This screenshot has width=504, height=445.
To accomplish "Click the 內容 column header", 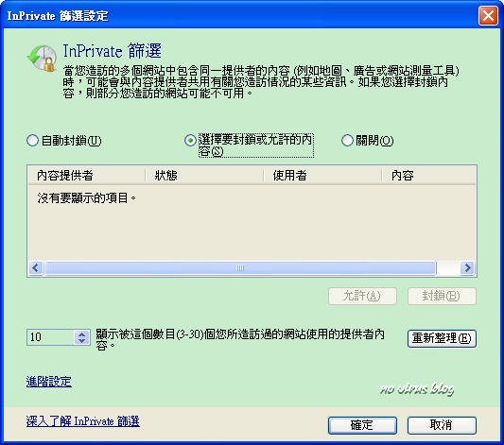I will click(428, 176).
